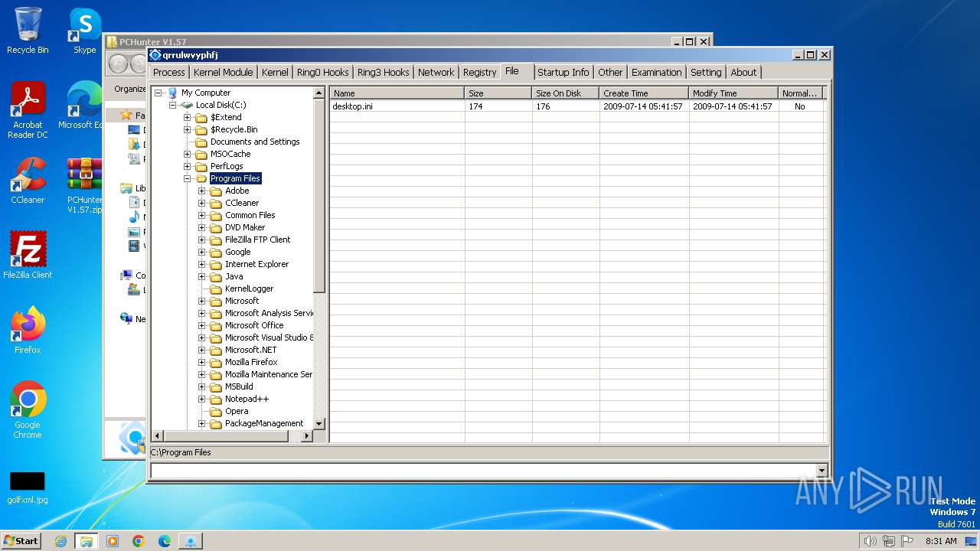This screenshot has height=551, width=980.
Task: Open the Recycle Bin desktop icon
Action: click(x=28, y=31)
